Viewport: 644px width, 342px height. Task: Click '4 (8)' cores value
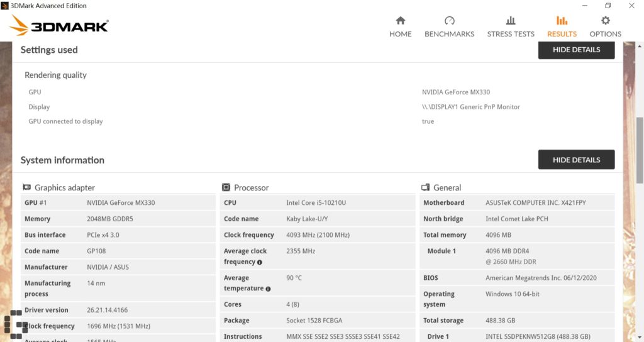click(292, 304)
